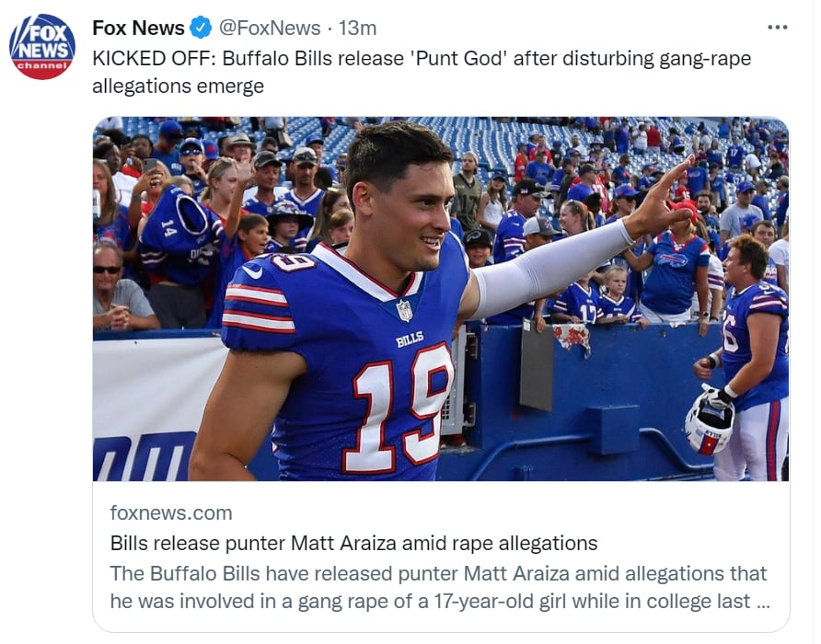Click the BILLS wordmark on jersey chest

point(410,339)
